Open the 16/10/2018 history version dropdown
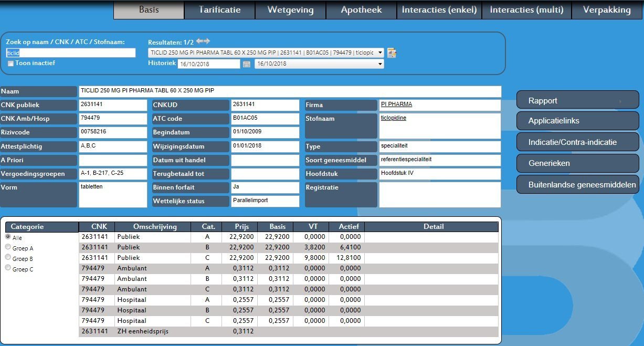 [x=319, y=64]
